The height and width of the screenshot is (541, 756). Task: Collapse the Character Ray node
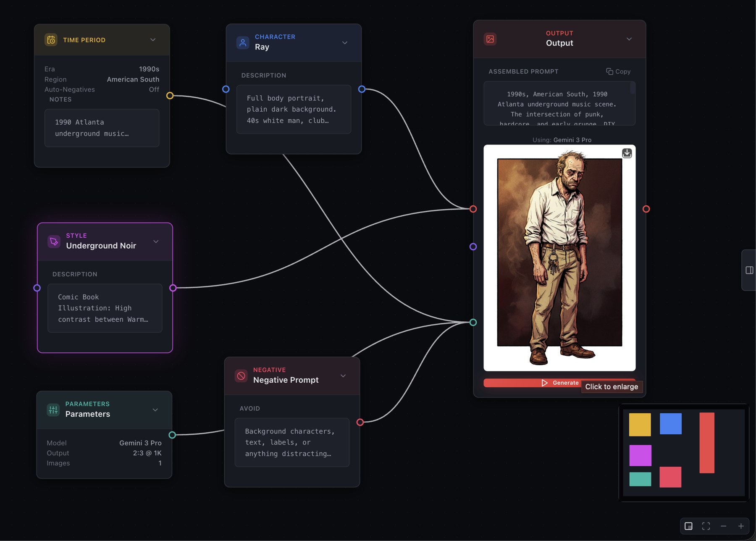[x=345, y=42]
